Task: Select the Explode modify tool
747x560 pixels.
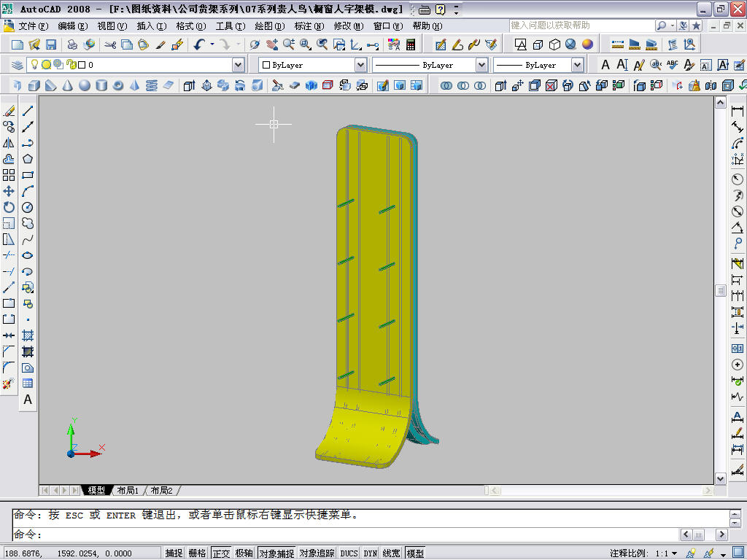Action: (x=9, y=384)
